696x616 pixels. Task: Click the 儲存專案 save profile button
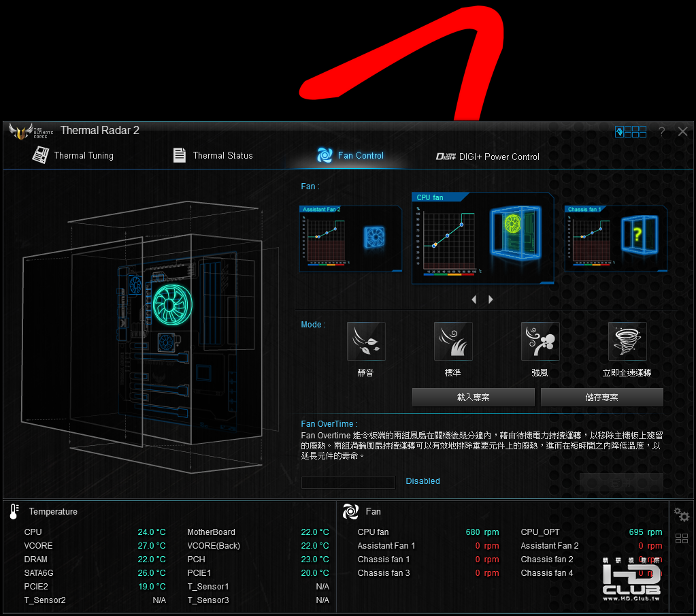pyautogui.click(x=602, y=397)
